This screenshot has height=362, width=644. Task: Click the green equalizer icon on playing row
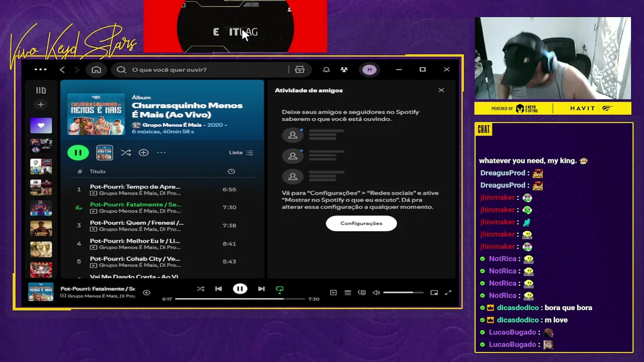tap(78, 207)
